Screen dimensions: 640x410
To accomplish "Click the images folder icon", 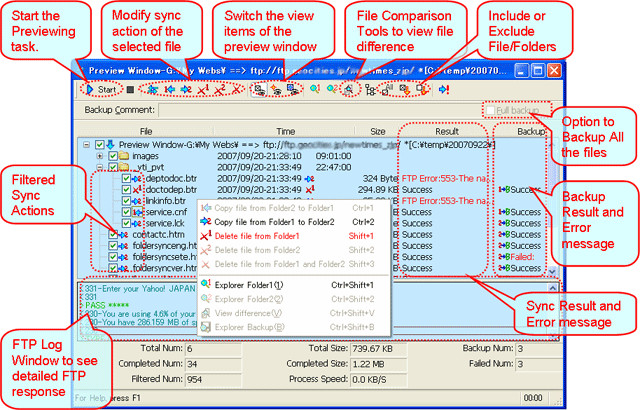I will tap(124, 156).
